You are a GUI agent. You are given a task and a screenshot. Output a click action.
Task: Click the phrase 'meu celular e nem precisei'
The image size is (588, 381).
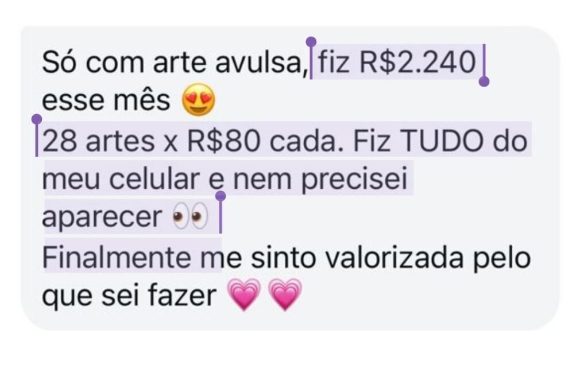coord(225,180)
